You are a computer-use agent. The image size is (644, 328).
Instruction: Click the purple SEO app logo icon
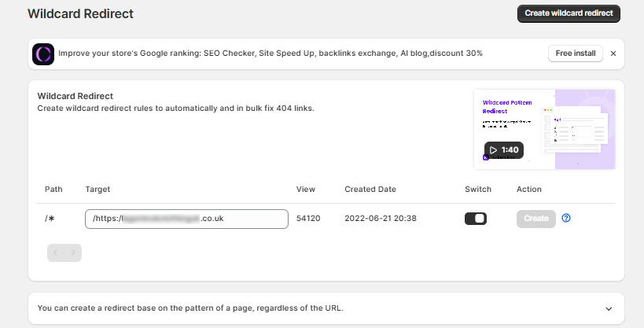point(43,53)
